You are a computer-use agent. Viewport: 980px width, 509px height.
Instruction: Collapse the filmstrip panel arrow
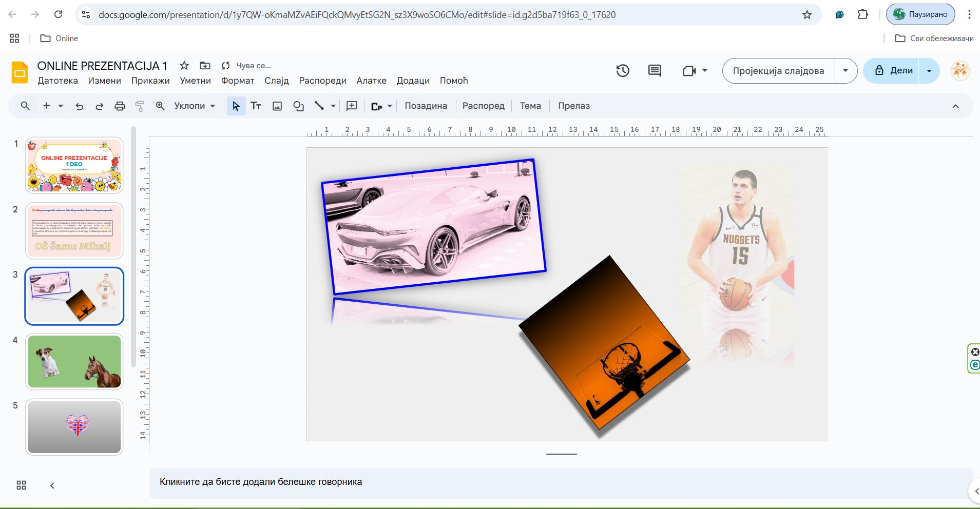52,485
